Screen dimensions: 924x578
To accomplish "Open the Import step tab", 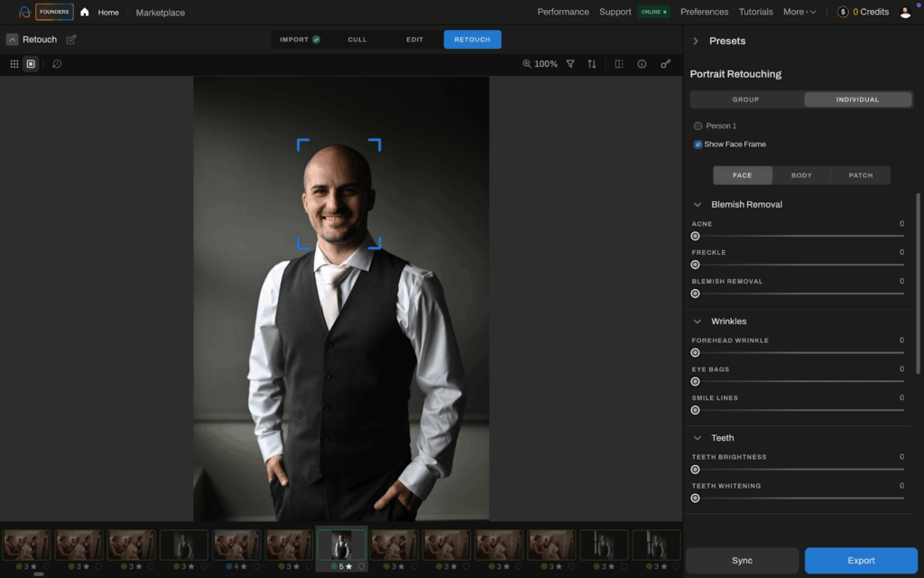I will pyautogui.click(x=300, y=40).
